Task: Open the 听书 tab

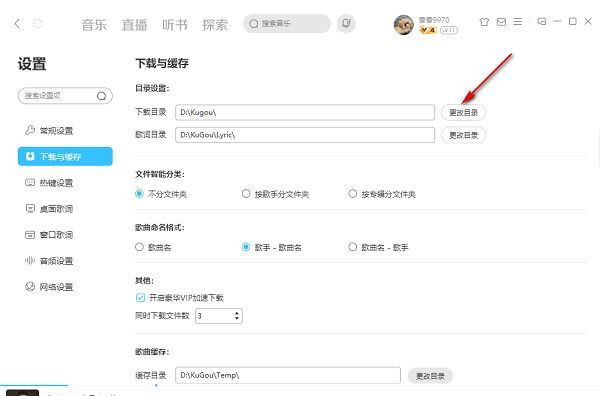Action: (175, 25)
